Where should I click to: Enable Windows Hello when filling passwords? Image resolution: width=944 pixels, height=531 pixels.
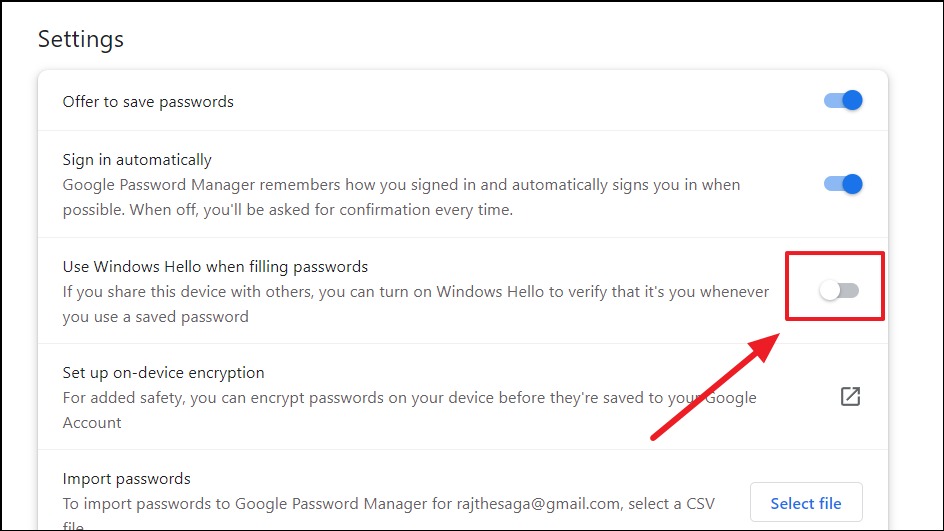pyautogui.click(x=839, y=291)
